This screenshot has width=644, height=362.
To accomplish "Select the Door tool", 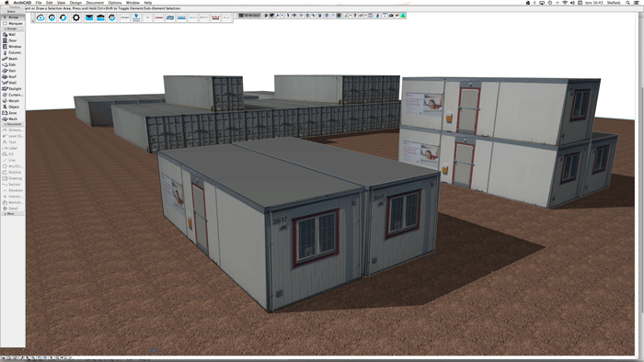I will tap(12, 40).
